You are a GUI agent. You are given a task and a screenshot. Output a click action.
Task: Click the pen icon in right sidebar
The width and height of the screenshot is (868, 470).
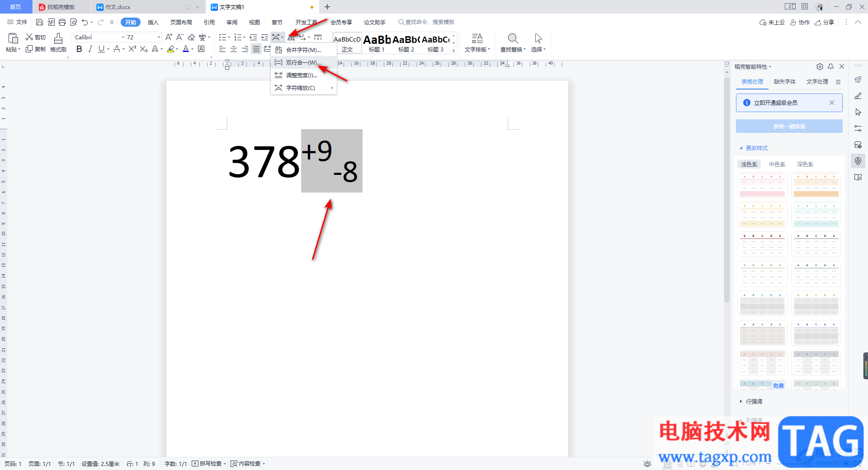tap(858, 96)
